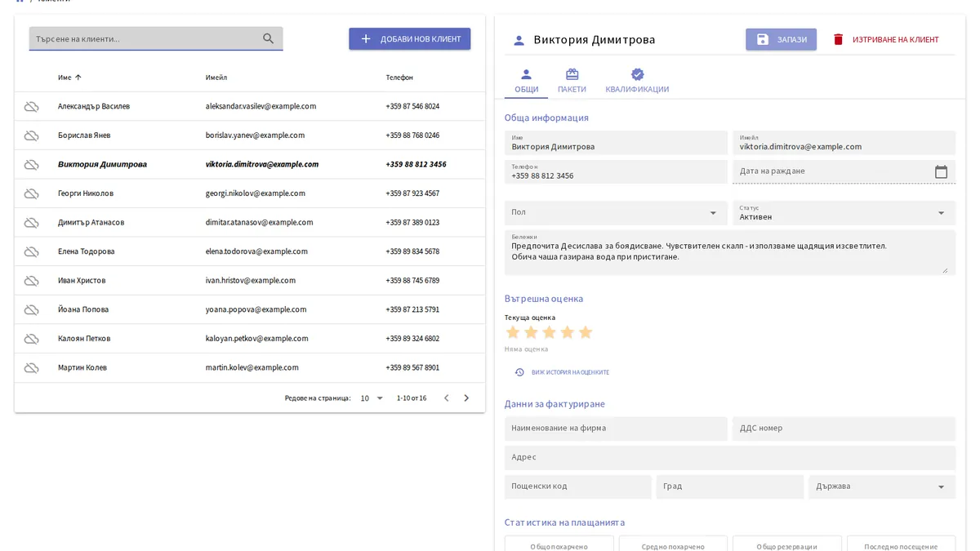
Task: Click cloud-off icon beside Александър Василев
Action: point(31,106)
